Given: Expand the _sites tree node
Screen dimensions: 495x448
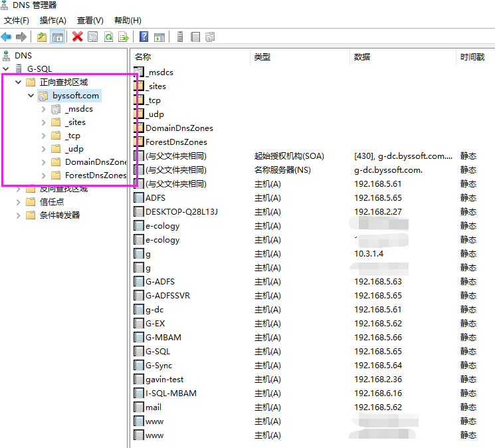Looking at the screenshot, I should pyautogui.click(x=44, y=122).
